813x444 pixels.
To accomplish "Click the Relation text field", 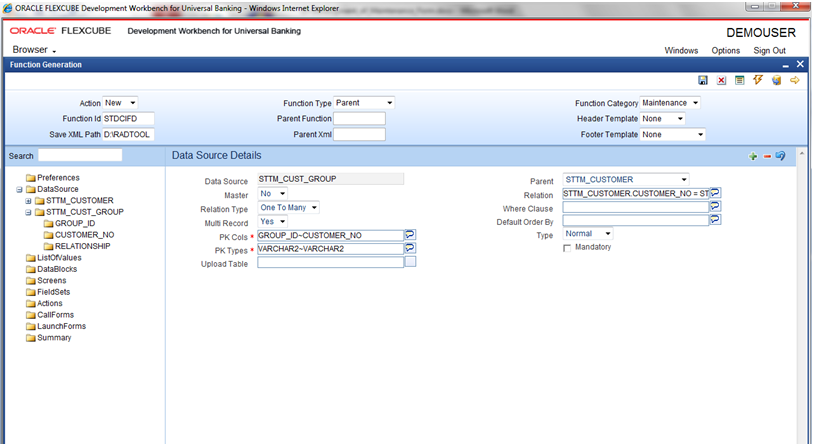I will click(636, 193).
